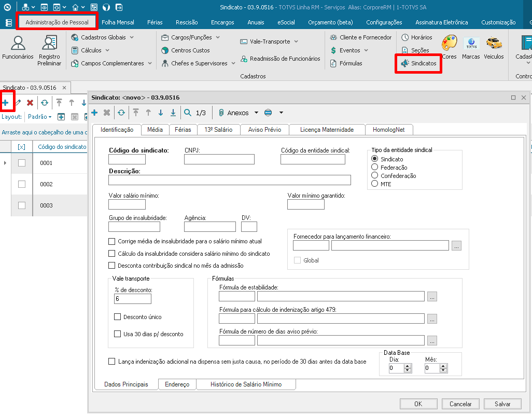
Task: Check row 0002 checkbox in list
Action: pyautogui.click(x=22, y=184)
